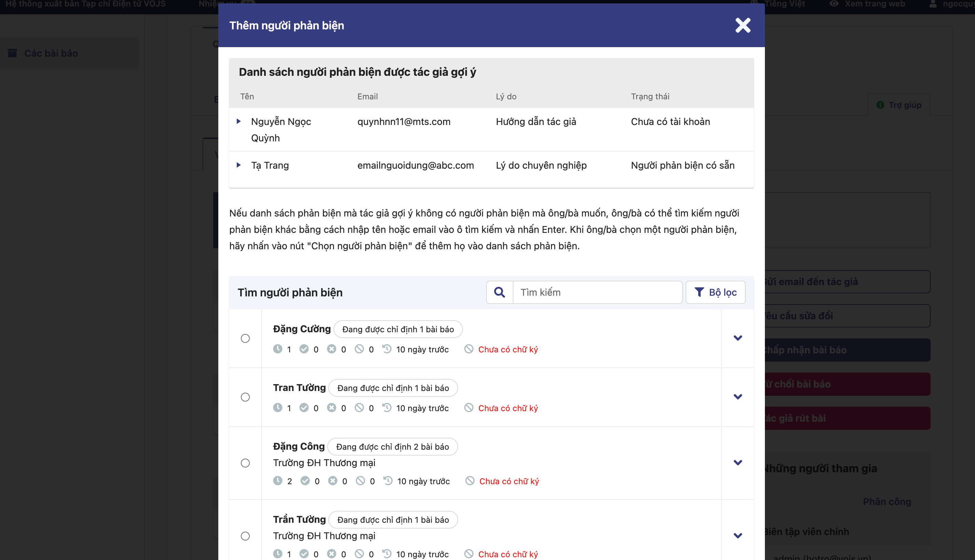Click the 'Đang được chỉ định 2 bài báo' badge

[x=393, y=447]
